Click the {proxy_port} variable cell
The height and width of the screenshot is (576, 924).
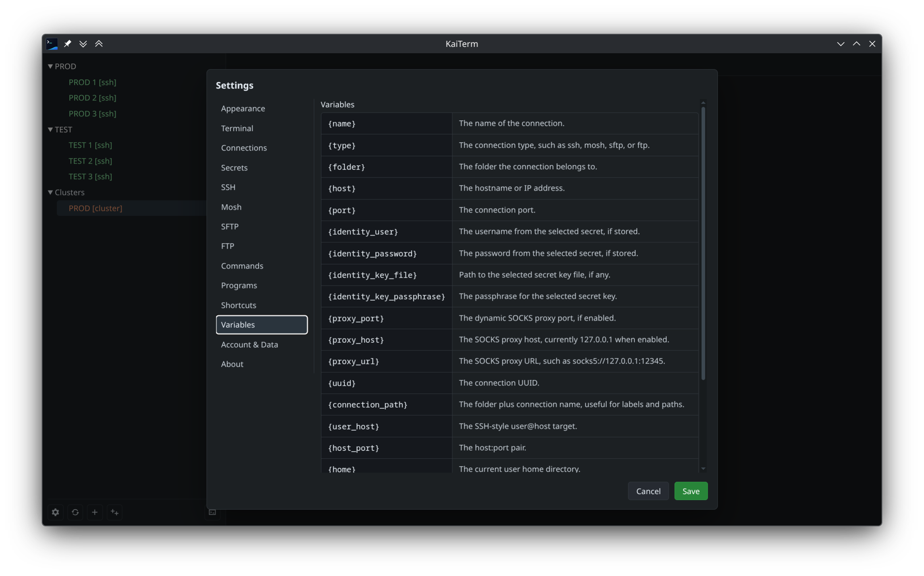click(x=386, y=318)
